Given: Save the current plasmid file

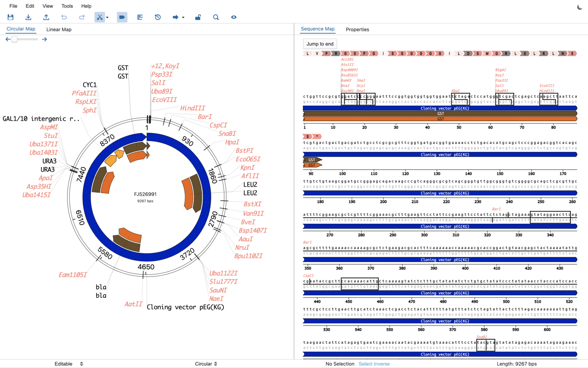Looking at the screenshot, I should coord(10,17).
